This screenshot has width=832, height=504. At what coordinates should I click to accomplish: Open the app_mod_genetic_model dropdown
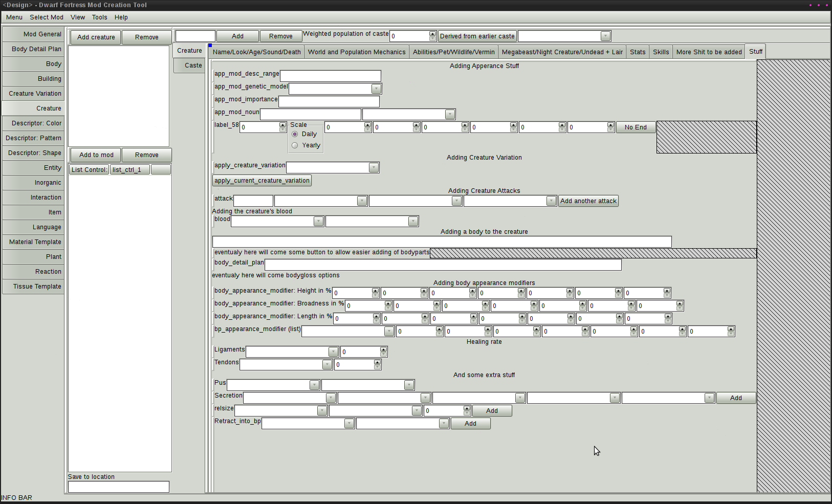(376, 89)
